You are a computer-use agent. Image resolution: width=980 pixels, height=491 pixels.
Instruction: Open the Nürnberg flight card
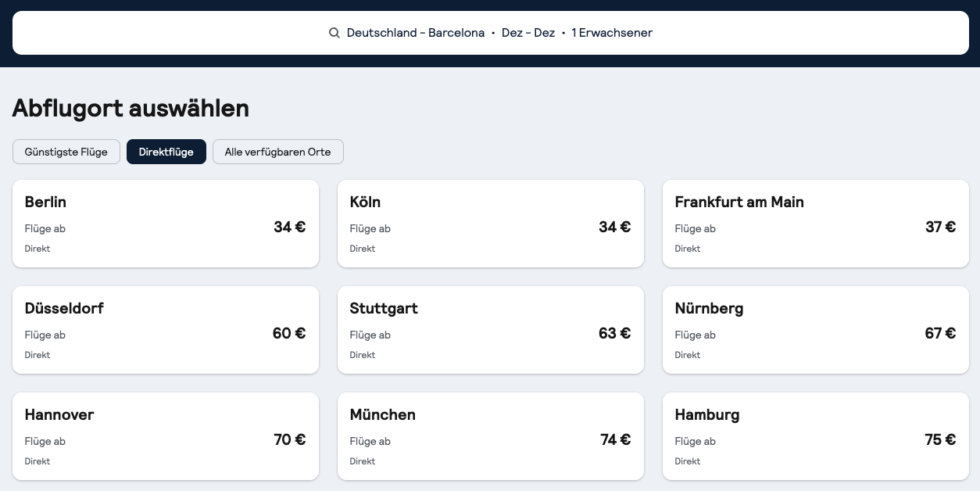[x=815, y=330]
